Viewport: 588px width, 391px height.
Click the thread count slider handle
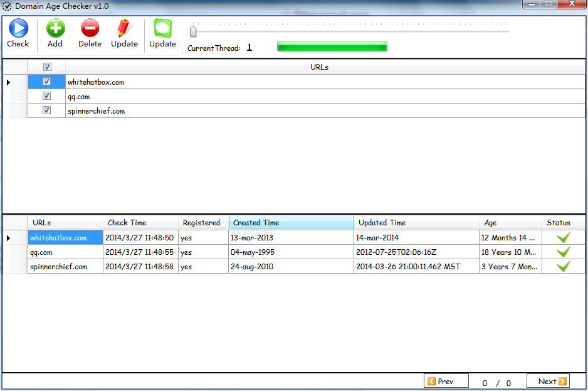(x=193, y=31)
